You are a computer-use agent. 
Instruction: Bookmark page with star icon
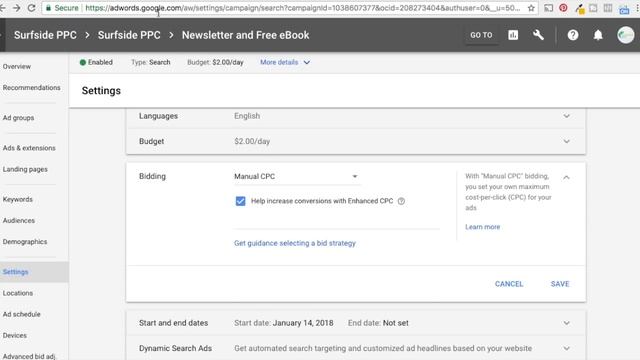click(x=531, y=8)
